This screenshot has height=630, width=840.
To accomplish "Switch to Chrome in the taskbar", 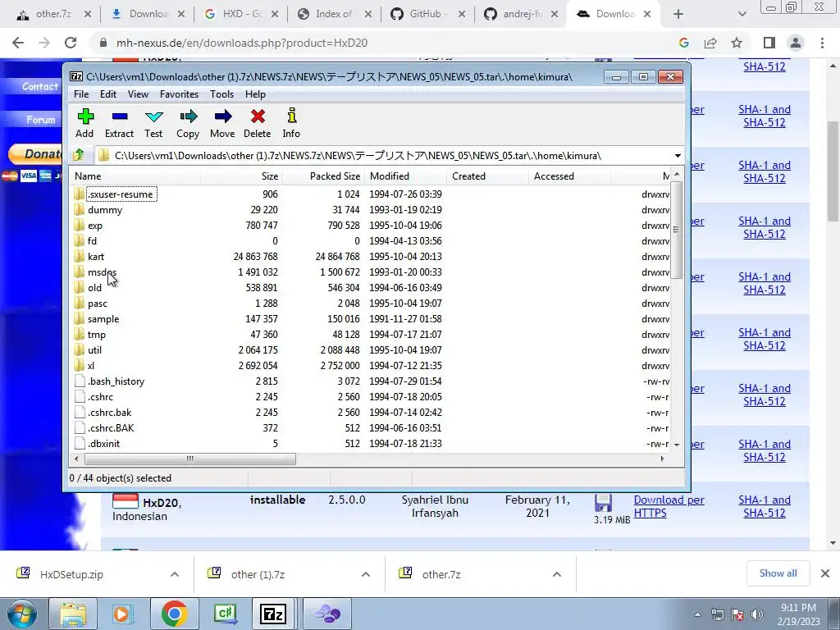I will pos(174,614).
